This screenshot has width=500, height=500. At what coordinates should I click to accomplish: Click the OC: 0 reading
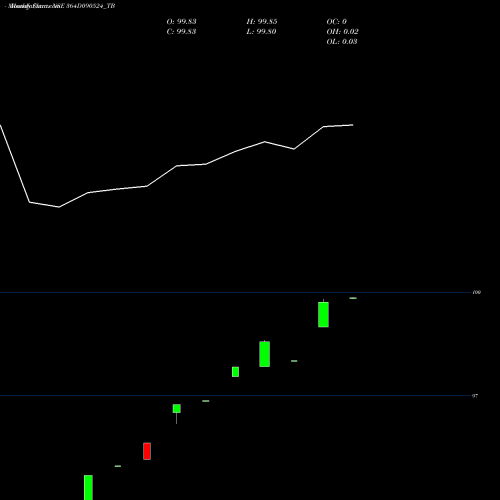tap(337, 22)
